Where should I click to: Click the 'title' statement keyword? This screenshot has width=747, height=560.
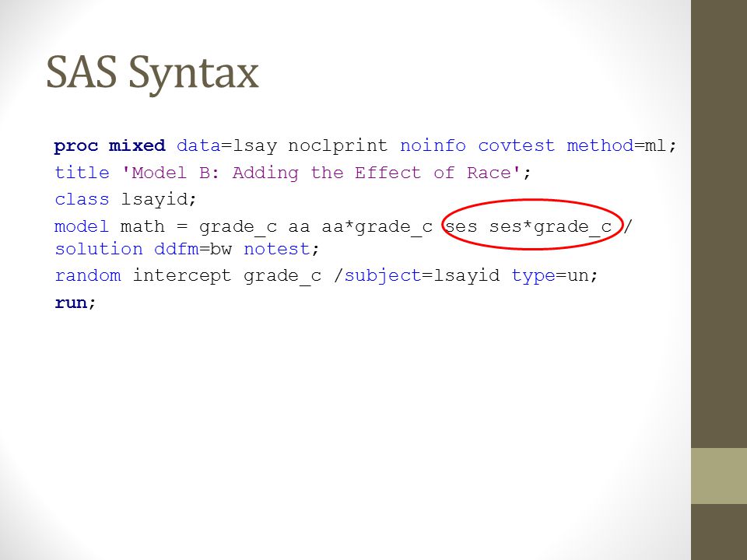(x=82, y=173)
